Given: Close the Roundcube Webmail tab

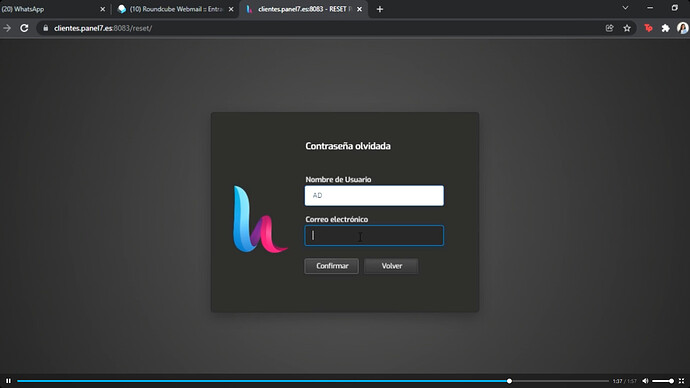Looking at the screenshot, I should pyautogui.click(x=231, y=9).
